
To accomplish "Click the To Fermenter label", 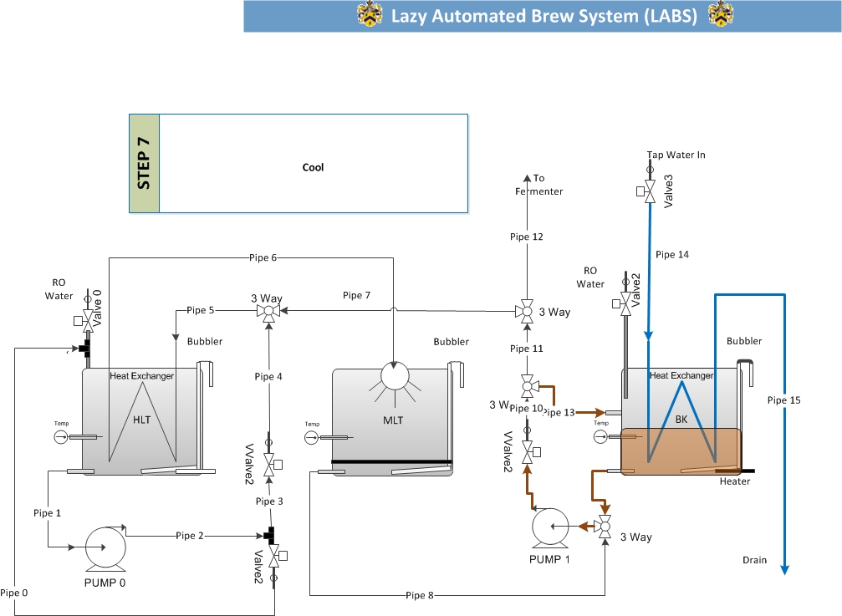I will 539,185.
